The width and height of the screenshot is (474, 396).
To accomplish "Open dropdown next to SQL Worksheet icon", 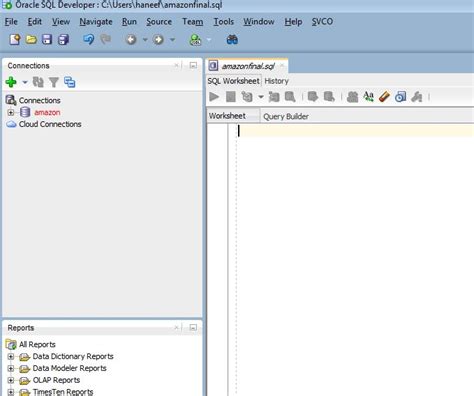I will click(x=209, y=40).
